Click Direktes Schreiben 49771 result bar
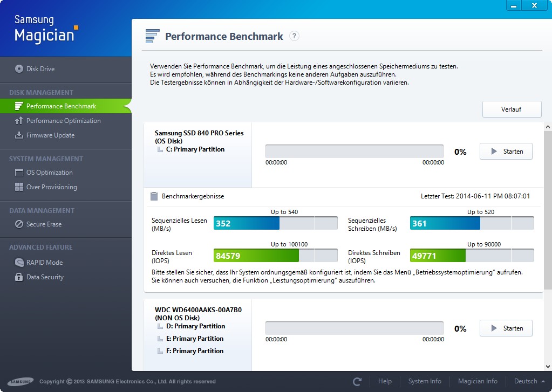552x392 pixels. pos(472,256)
